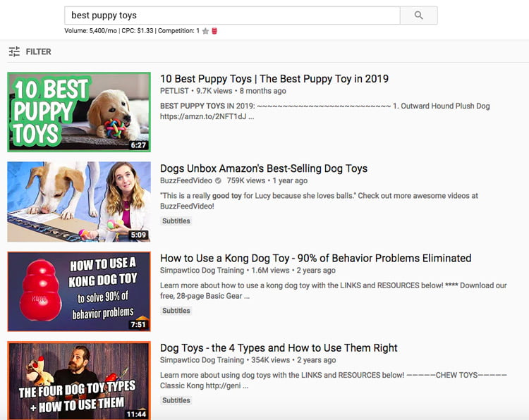Screen dimensions: 529x420
Task: Click the Keywords Everywhere star icon
Action: pos(205,31)
